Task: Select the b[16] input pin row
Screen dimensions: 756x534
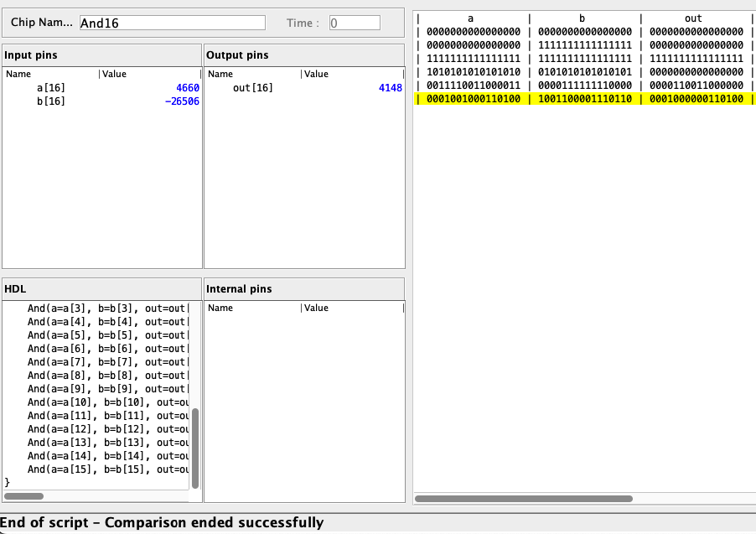Action: [x=101, y=101]
